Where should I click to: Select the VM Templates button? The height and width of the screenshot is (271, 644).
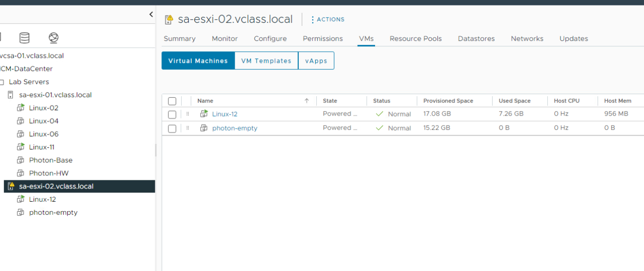pyautogui.click(x=266, y=61)
